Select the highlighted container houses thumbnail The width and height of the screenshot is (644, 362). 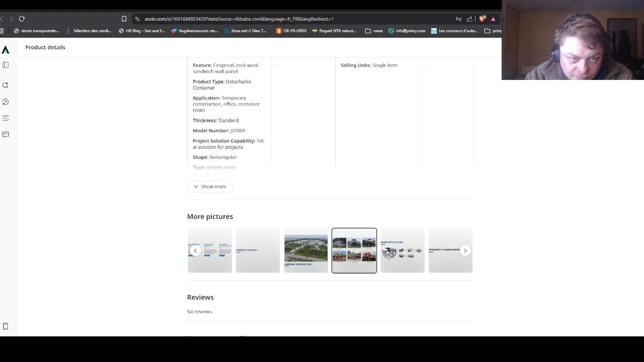[x=354, y=250]
